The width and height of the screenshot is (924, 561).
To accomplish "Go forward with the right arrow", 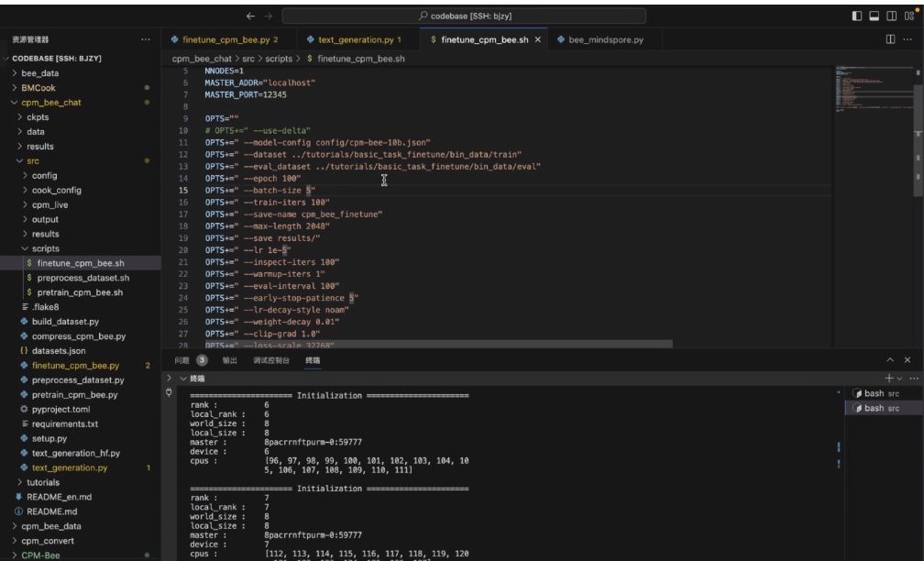I will (x=269, y=16).
